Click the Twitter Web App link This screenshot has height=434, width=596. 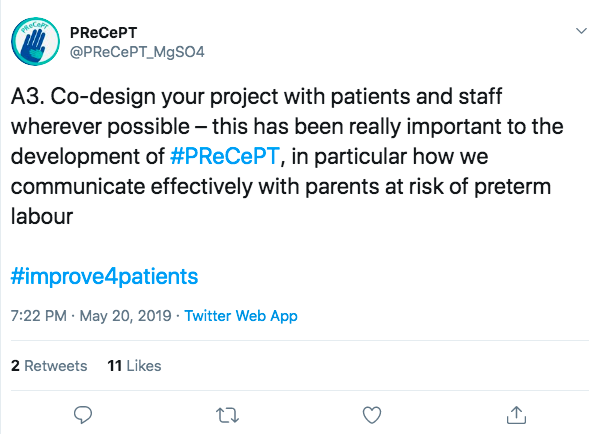click(x=241, y=316)
